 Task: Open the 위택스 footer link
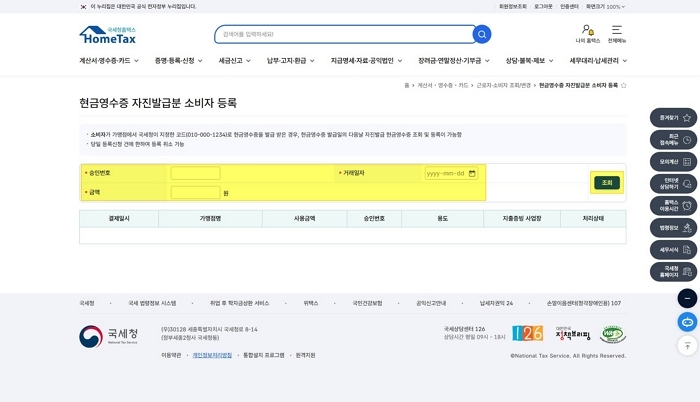point(311,303)
